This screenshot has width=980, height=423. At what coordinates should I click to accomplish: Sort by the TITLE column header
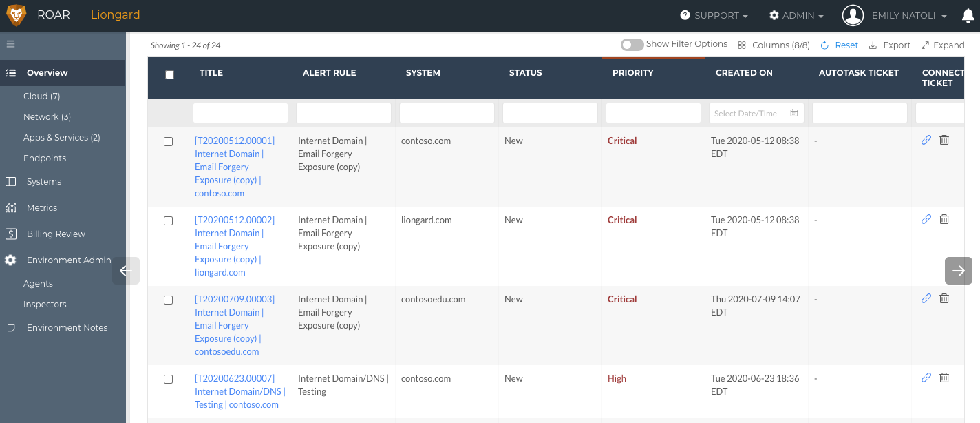(x=211, y=72)
